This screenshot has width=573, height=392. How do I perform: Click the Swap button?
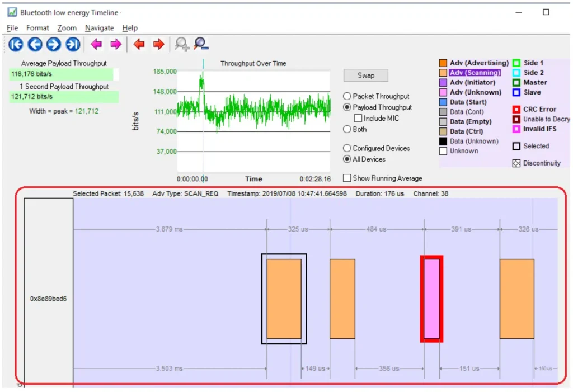click(x=366, y=75)
